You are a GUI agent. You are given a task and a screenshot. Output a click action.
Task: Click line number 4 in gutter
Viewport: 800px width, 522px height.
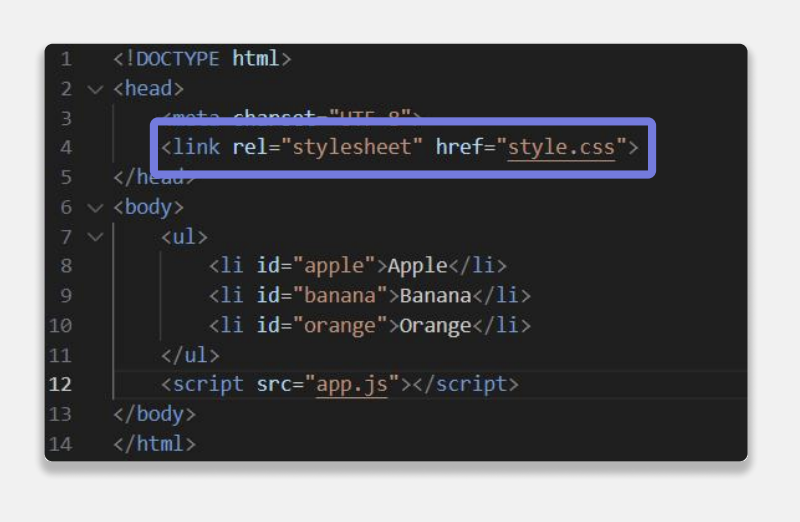click(x=66, y=148)
